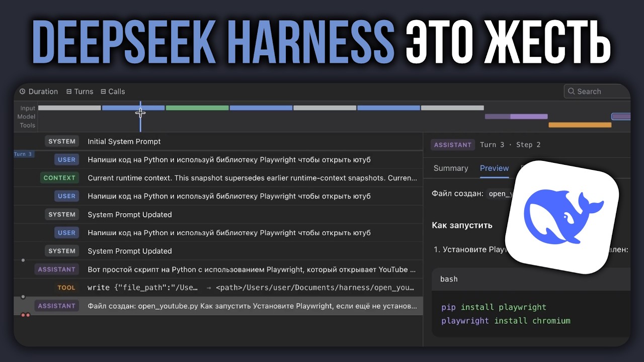
Task: Click 'Файл создан:' text in preview panel
Action: click(x=457, y=194)
